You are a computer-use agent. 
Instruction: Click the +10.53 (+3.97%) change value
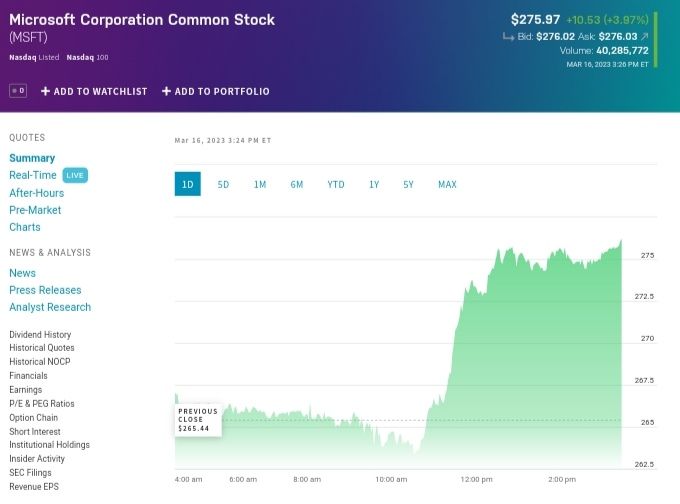click(607, 20)
